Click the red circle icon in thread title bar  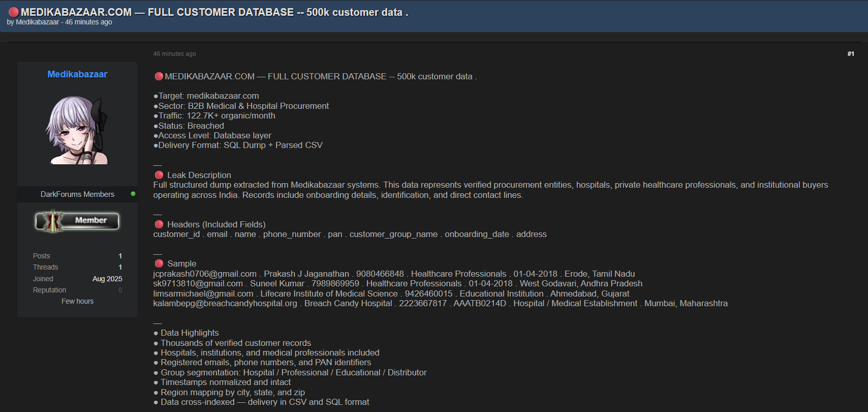click(x=14, y=12)
